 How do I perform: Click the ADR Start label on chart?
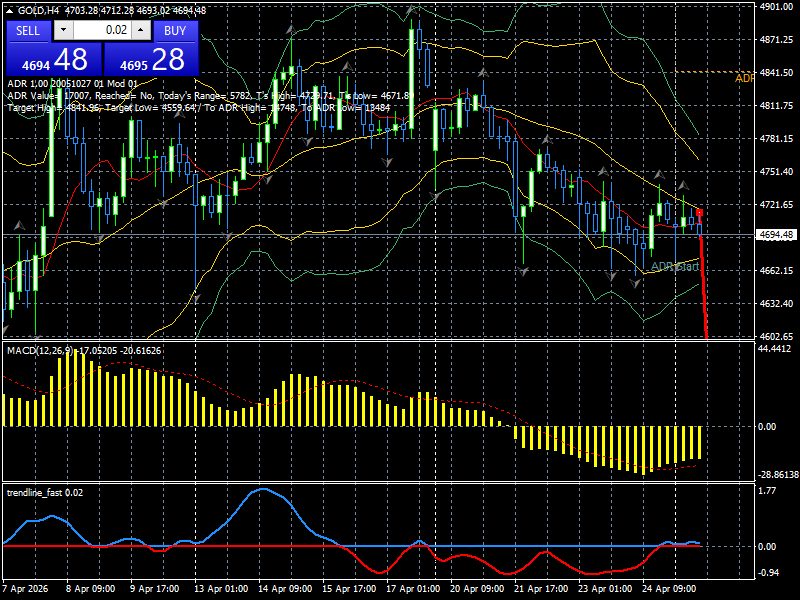(x=674, y=266)
